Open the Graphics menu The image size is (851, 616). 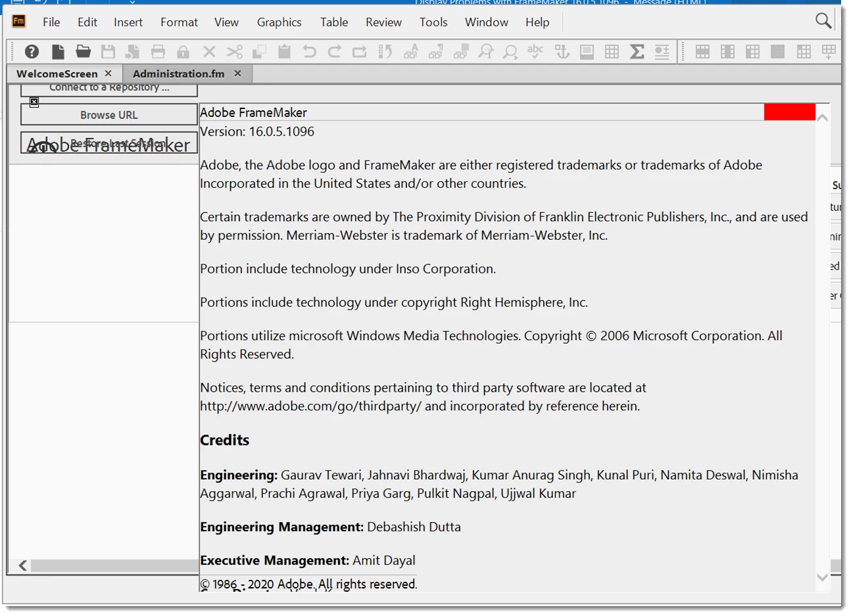[x=280, y=22]
